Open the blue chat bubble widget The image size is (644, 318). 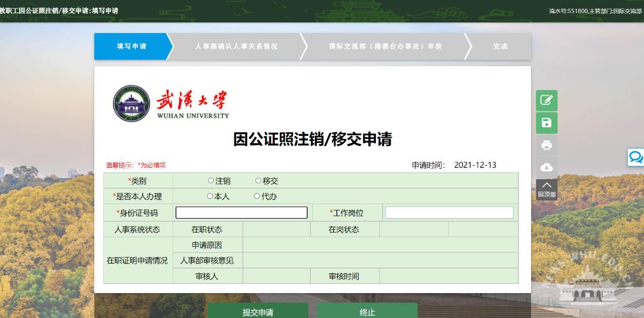point(636,157)
